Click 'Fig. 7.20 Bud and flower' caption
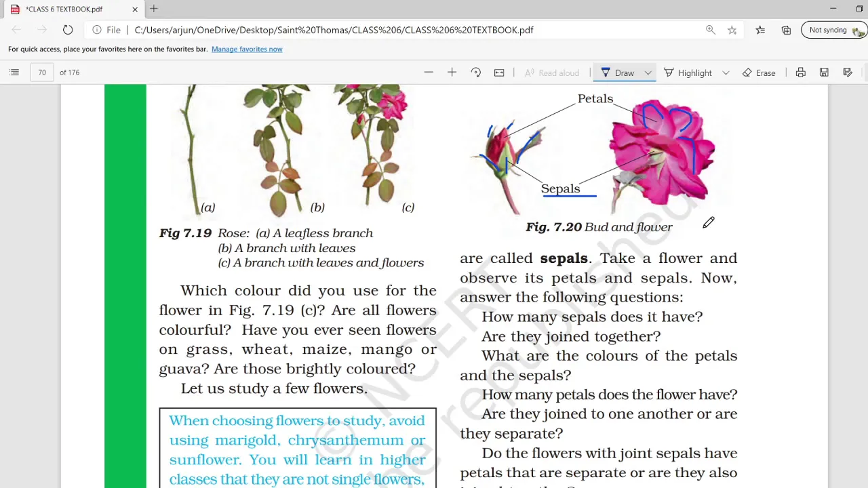 pos(599,227)
